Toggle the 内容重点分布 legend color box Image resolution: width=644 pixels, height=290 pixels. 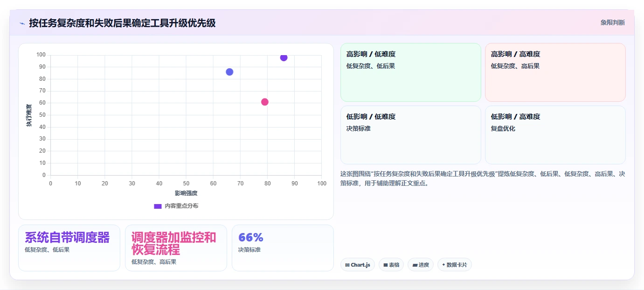(x=158, y=206)
